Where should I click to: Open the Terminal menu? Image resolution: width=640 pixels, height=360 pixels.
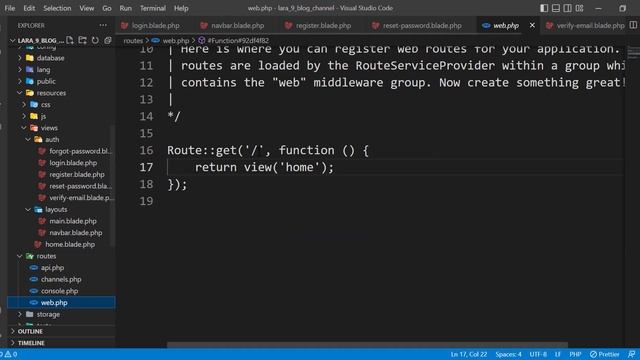point(153,8)
